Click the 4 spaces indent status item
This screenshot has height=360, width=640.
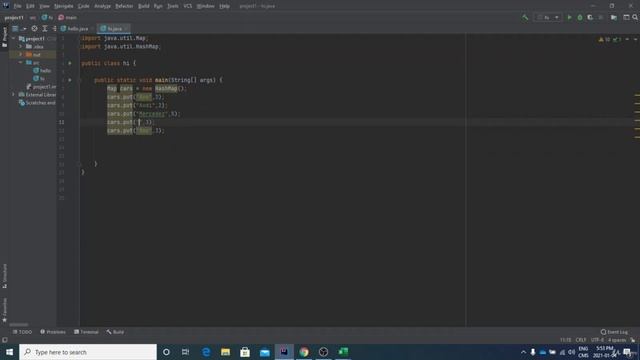[x=617, y=340]
